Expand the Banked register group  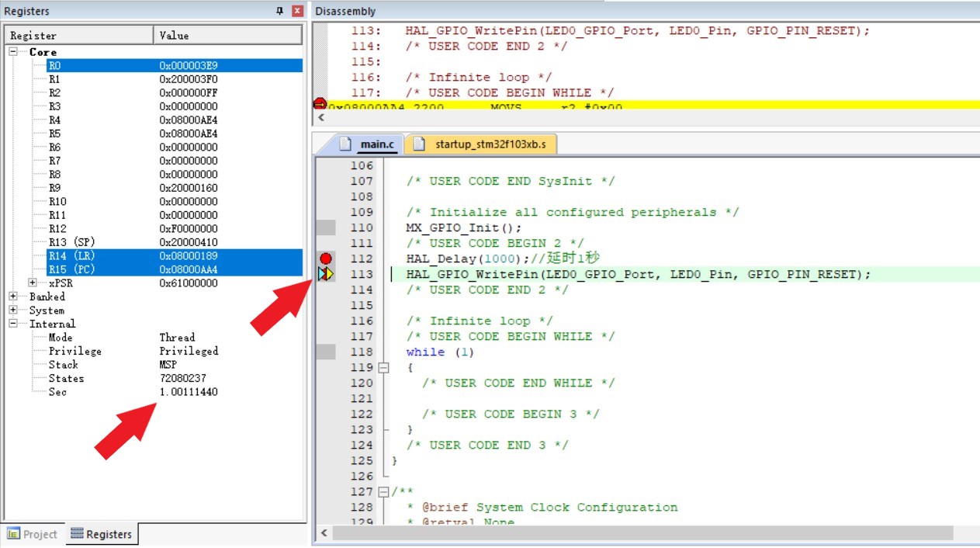(13, 297)
